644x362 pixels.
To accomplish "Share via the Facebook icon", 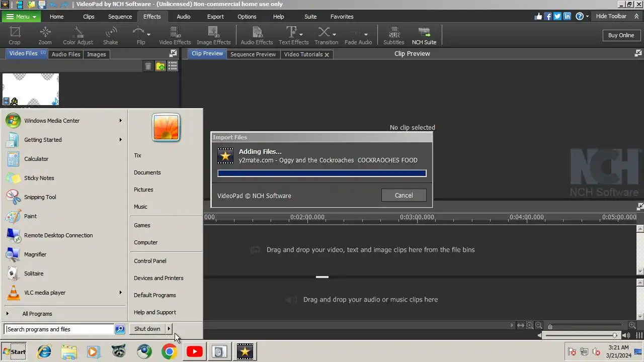I will 548,16.
